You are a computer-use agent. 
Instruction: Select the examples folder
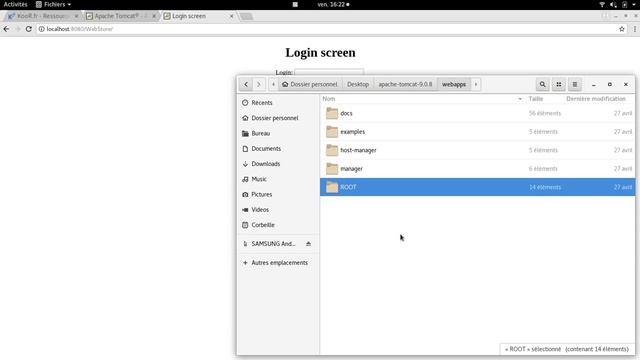pyautogui.click(x=477, y=131)
